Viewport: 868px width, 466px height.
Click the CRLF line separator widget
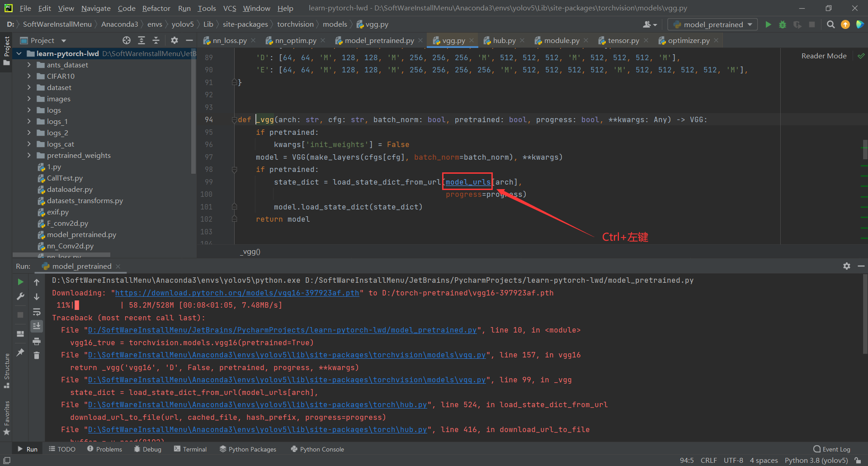(709, 460)
